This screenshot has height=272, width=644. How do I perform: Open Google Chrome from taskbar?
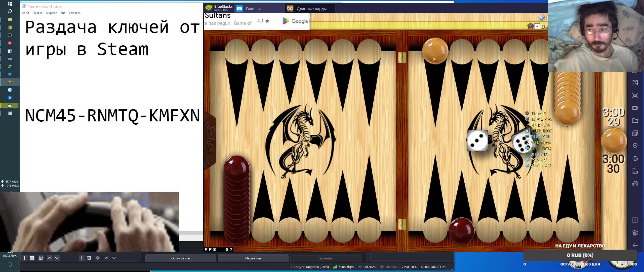[x=10, y=27]
